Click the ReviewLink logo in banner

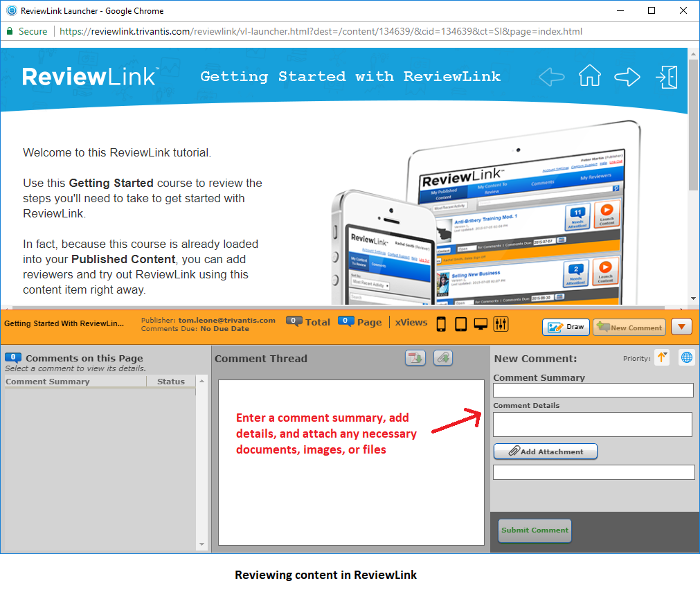(90, 76)
